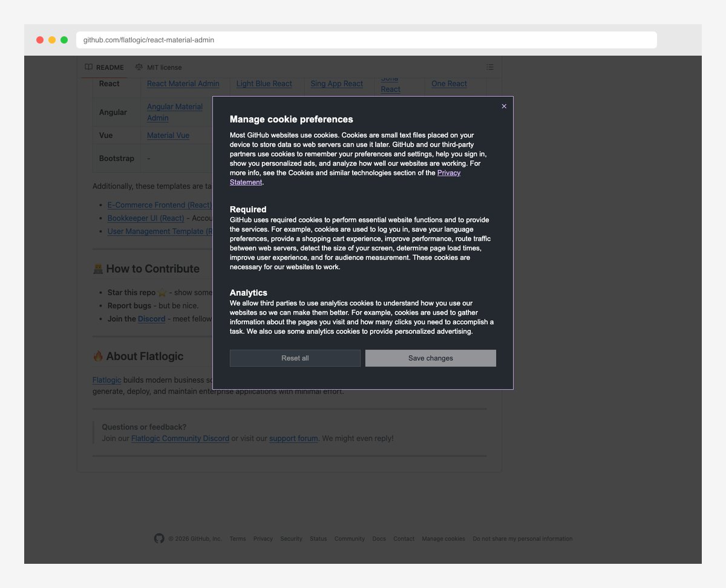Image resolution: width=726 pixels, height=588 pixels.
Task: Open the Sing App React link
Action: [336, 83]
